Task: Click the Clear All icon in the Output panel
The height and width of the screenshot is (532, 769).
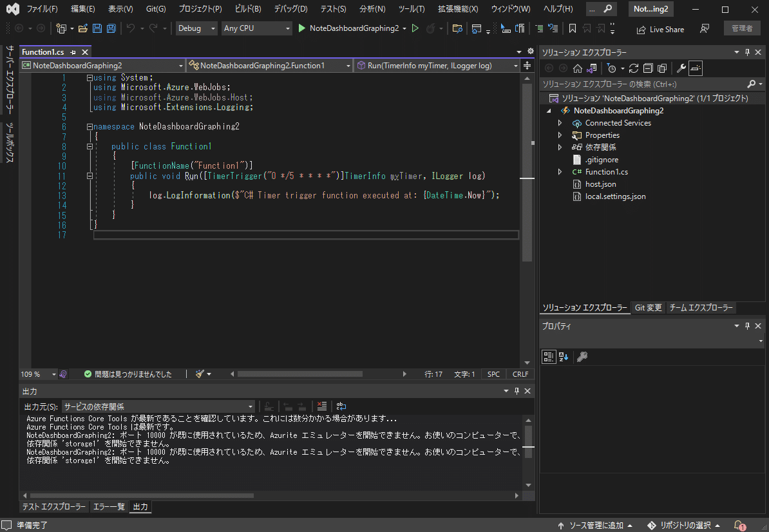Action: tap(322, 406)
